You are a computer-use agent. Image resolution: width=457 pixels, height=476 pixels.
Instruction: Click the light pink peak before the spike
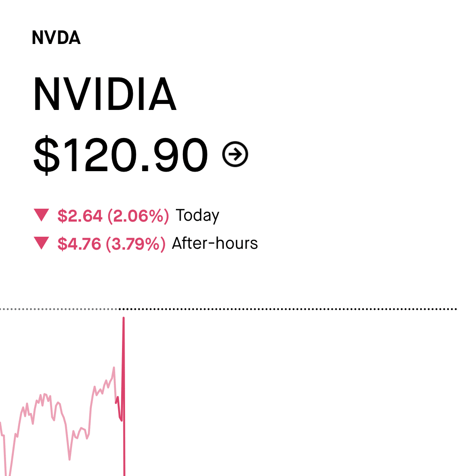point(114,368)
